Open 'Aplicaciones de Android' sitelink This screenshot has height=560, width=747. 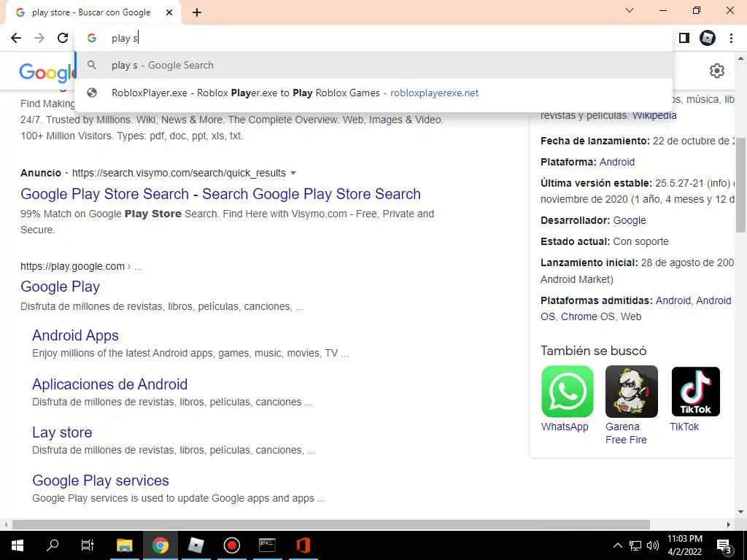point(109,384)
